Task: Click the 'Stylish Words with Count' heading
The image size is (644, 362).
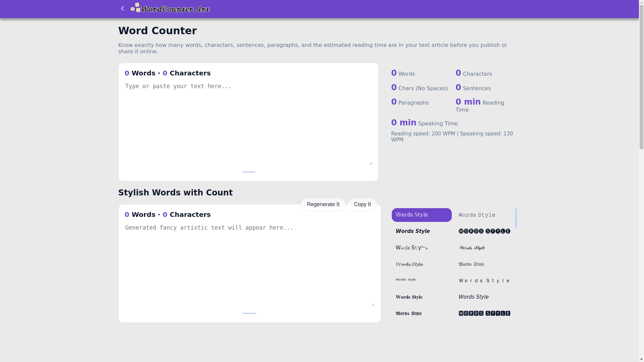Action: (175, 193)
